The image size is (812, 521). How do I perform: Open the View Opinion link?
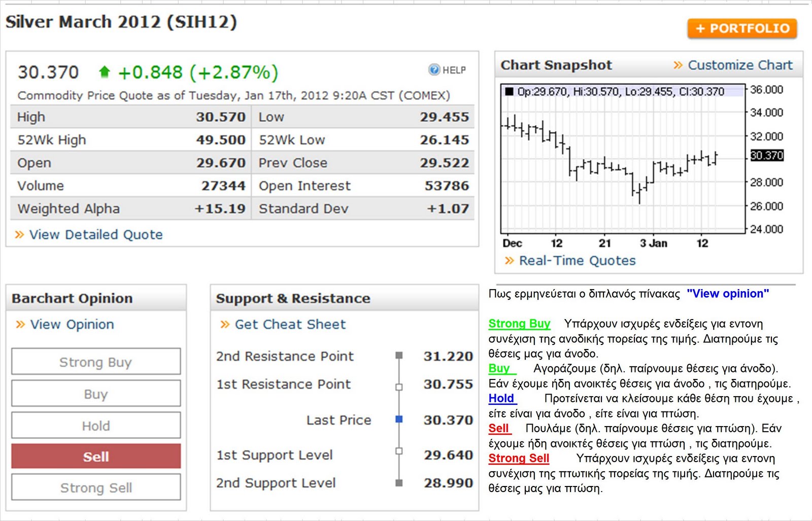(x=72, y=324)
